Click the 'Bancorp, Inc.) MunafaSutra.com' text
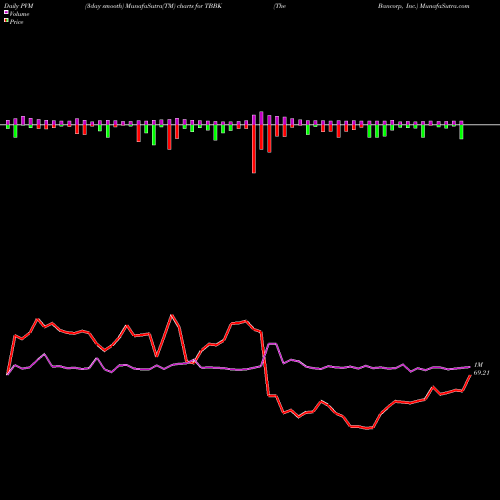The height and width of the screenshot is (500, 500). (423, 6)
